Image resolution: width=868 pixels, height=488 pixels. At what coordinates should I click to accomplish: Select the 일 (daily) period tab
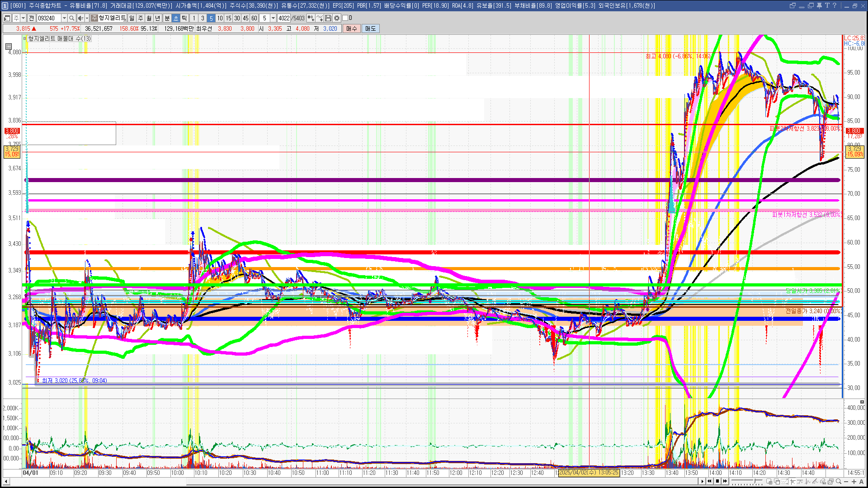coord(132,18)
